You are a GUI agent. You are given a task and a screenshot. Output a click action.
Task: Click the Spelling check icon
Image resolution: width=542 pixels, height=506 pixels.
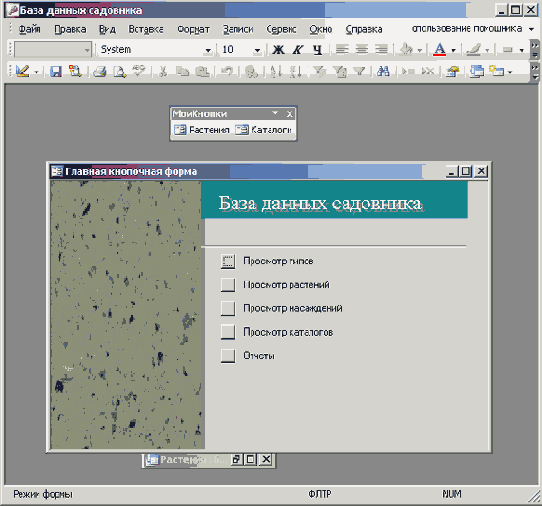pos(139,71)
